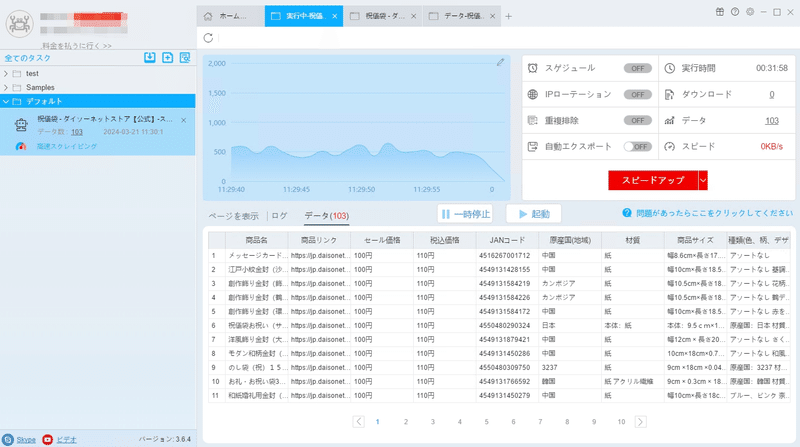This screenshot has height=447, width=800.
Task: Close the active 実行中 tab
Action: pos(335,16)
